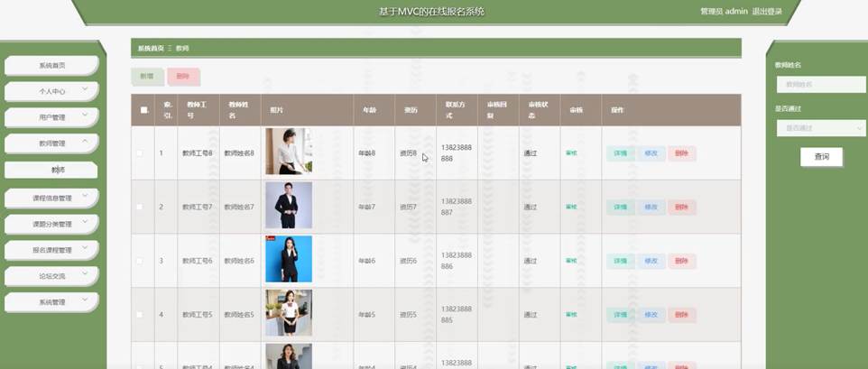Click 管理员 admin in the top bar

coord(724,12)
